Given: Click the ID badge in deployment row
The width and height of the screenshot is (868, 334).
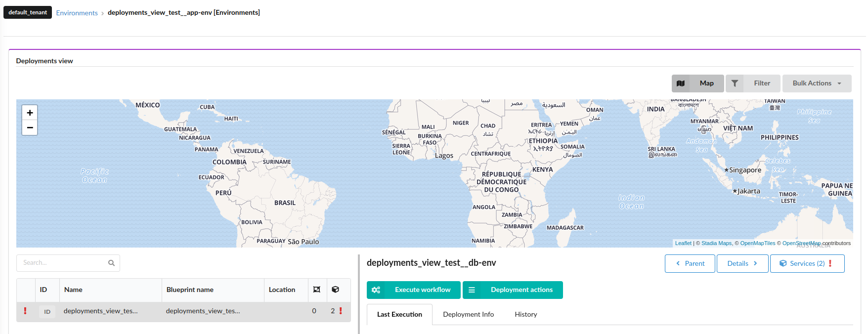Looking at the screenshot, I should 47,311.
